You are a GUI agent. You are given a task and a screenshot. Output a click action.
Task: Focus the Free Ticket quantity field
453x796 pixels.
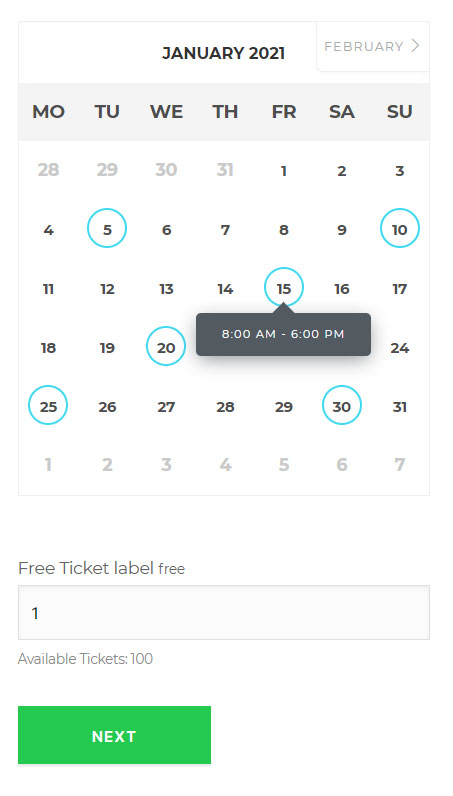click(x=224, y=613)
